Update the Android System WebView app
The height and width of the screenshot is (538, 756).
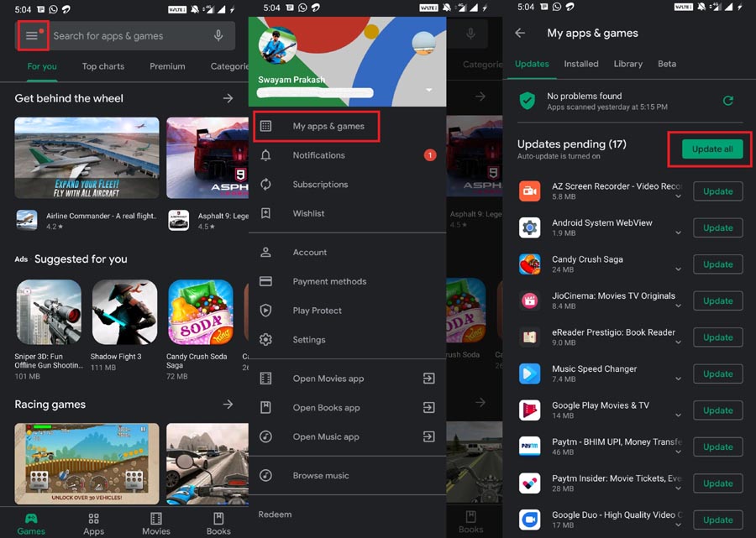click(717, 227)
